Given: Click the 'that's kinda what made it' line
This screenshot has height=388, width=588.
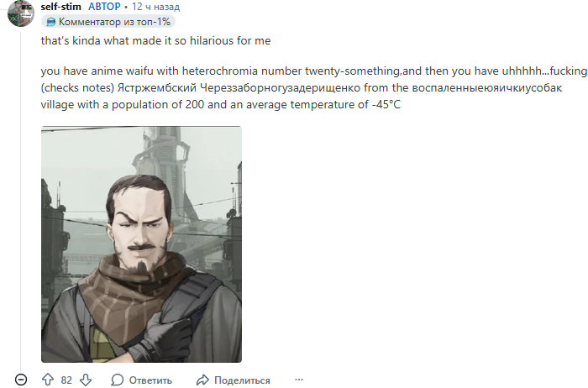Looking at the screenshot, I should click(155, 40).
